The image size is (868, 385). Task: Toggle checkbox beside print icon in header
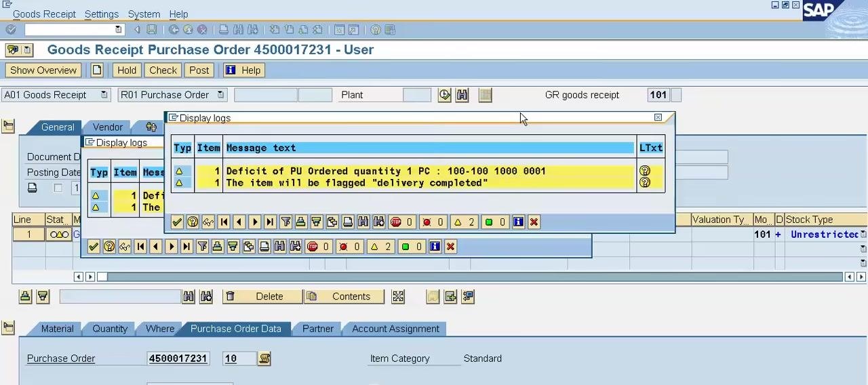coord(58,188)
